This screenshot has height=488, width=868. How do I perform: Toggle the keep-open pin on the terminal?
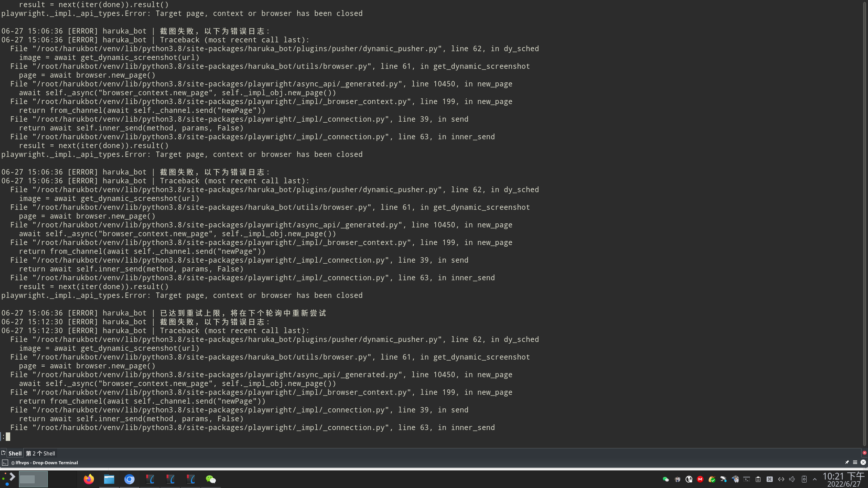[x=847, y=462]
